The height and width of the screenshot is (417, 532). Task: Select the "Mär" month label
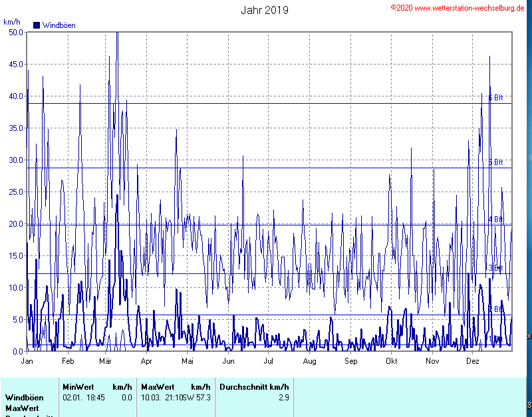point(106,361)
